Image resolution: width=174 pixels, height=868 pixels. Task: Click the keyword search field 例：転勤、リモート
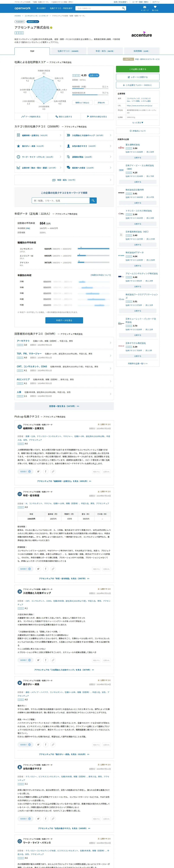click(60, 201)
